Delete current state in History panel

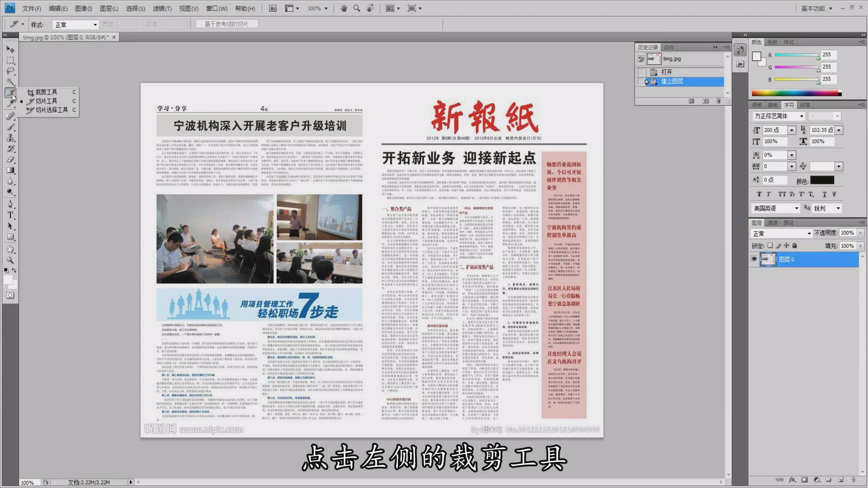coord(718,101)
